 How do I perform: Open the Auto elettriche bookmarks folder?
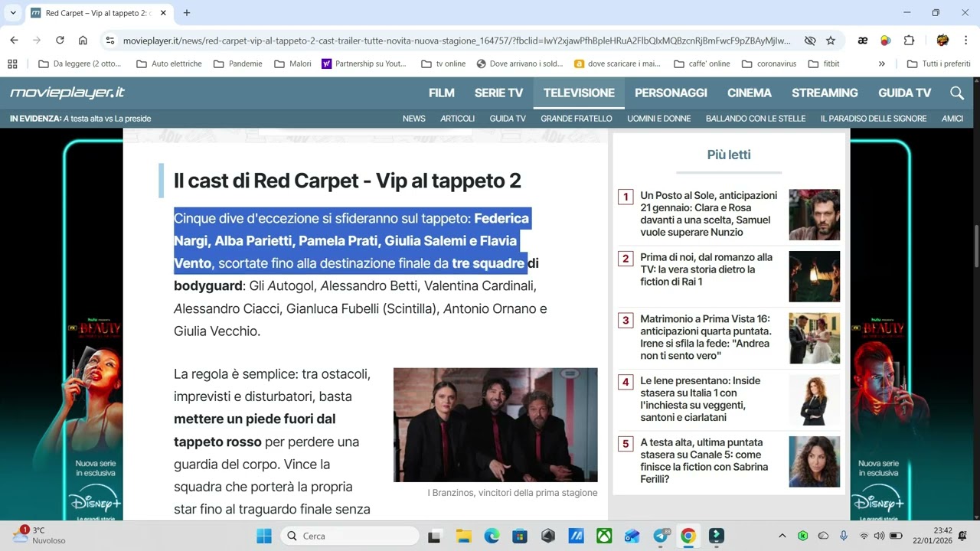coord(169,64)
